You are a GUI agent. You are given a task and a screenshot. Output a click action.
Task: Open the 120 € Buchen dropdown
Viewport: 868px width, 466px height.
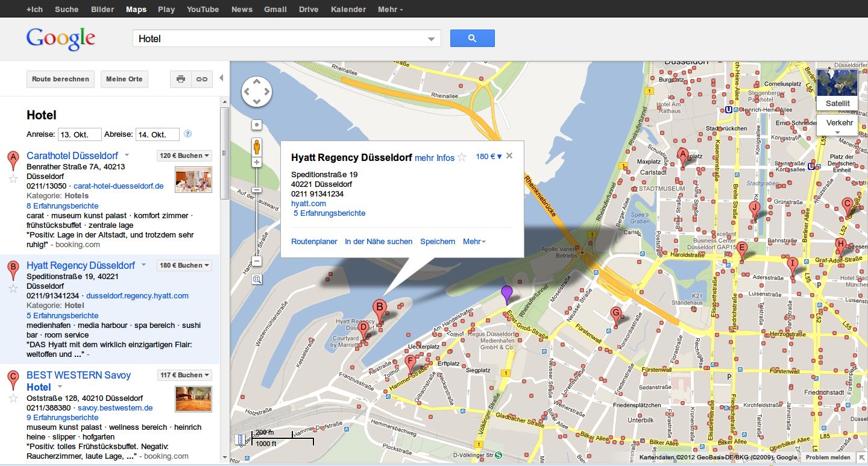click(184, 156)
